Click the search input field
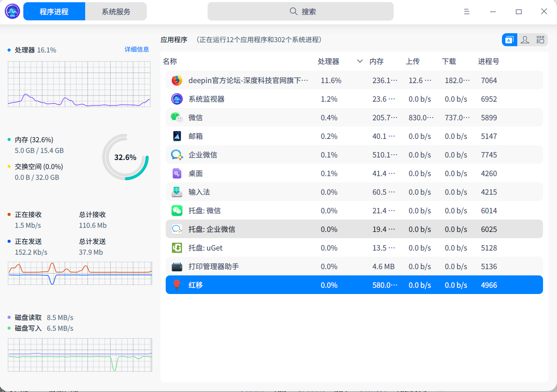557x392 pixels. [x=301, y=11]
